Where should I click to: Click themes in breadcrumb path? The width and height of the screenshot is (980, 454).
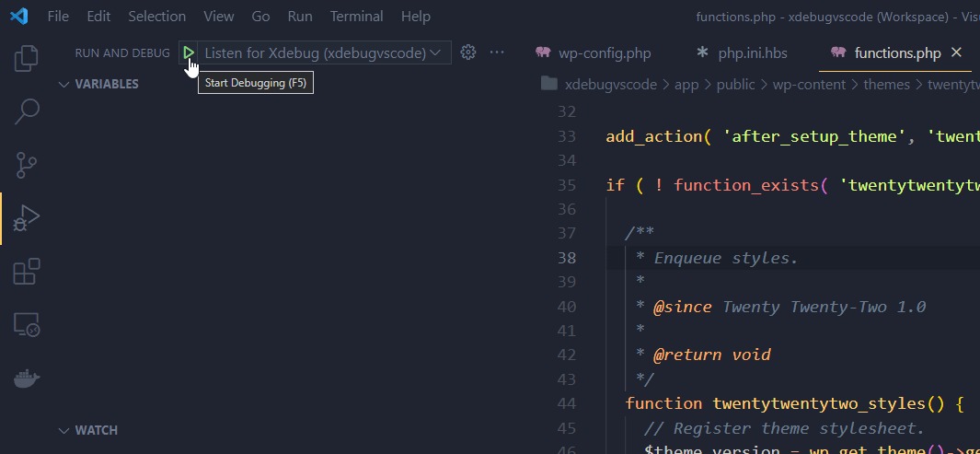pyautogui.click(x=886, y=85)
